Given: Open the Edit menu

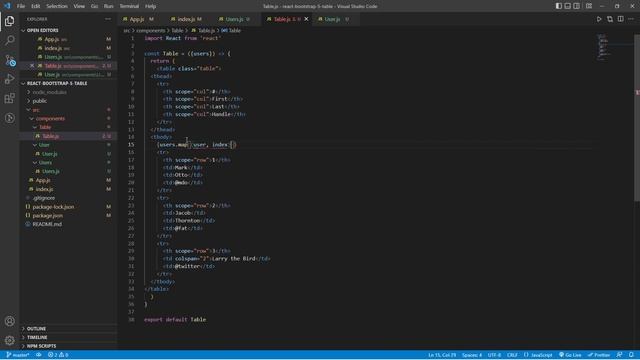Looking at the screenshot, I should point(36,6).
